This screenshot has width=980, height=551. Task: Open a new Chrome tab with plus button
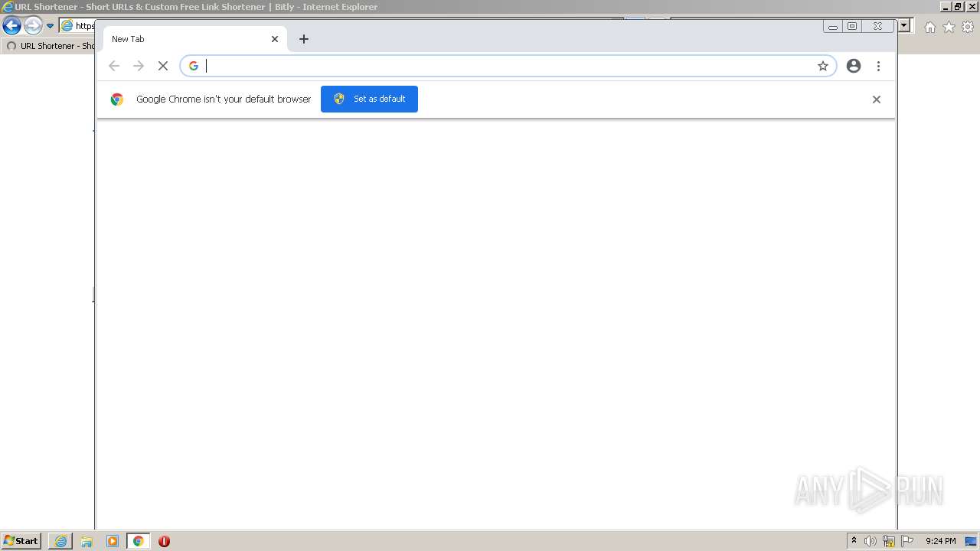click(304, 39)
